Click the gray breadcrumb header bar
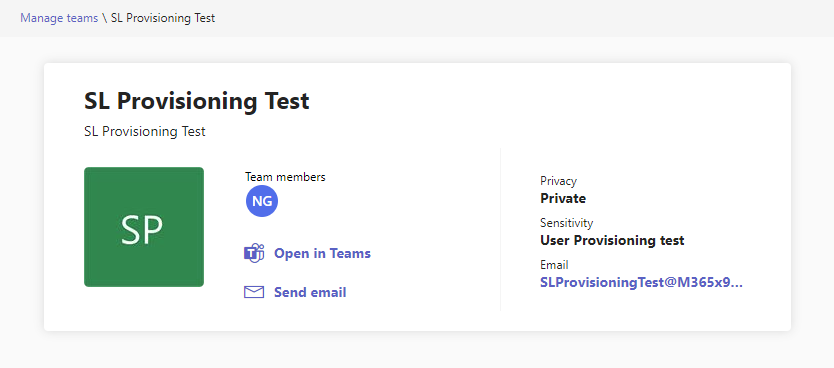 tap(417, 18)
